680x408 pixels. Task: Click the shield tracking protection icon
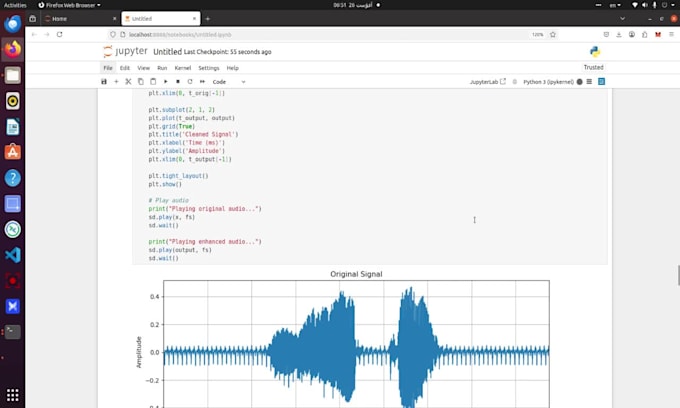(113, 34)
